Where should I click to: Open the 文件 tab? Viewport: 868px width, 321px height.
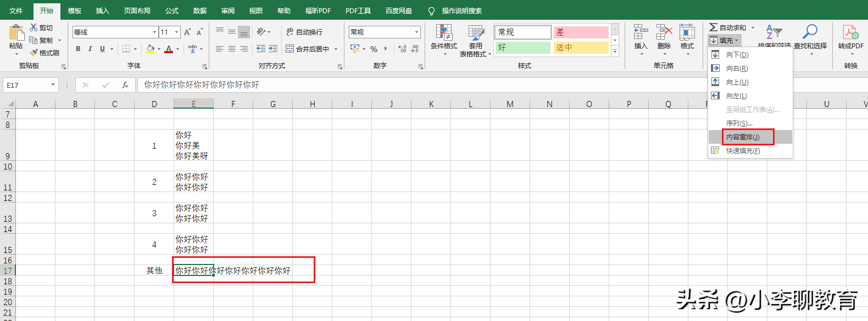[16, 10]
